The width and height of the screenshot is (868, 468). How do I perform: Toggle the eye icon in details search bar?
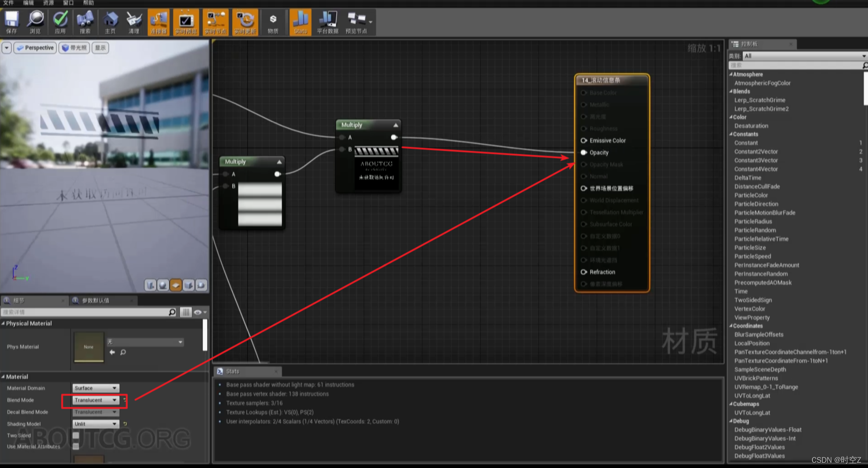click(x=198, y=312)
